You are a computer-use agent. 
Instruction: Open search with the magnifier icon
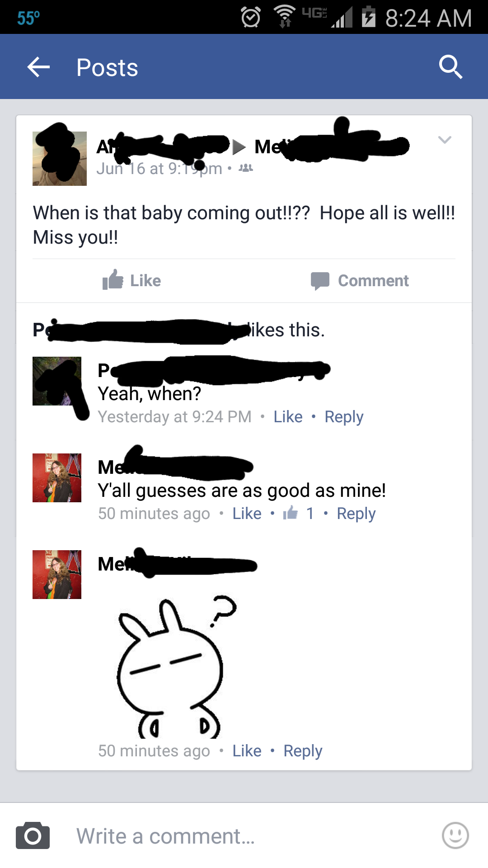pyautogui.click(x=450, y=67)
